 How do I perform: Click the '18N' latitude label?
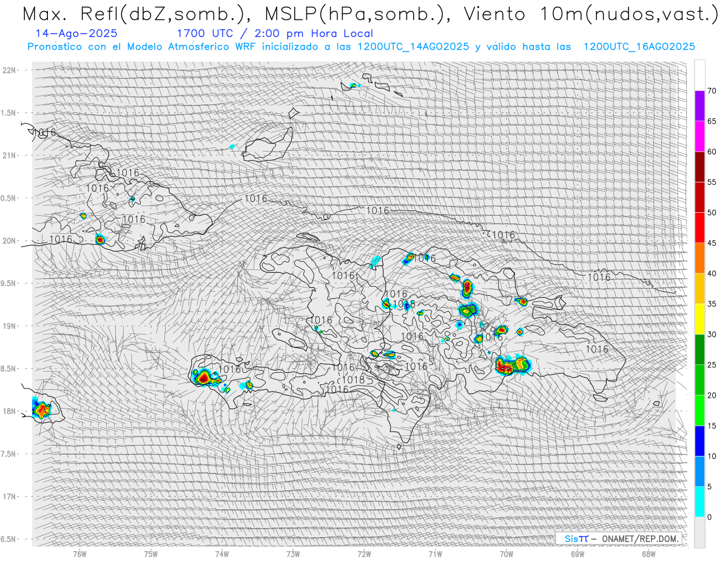click(9, 411)
